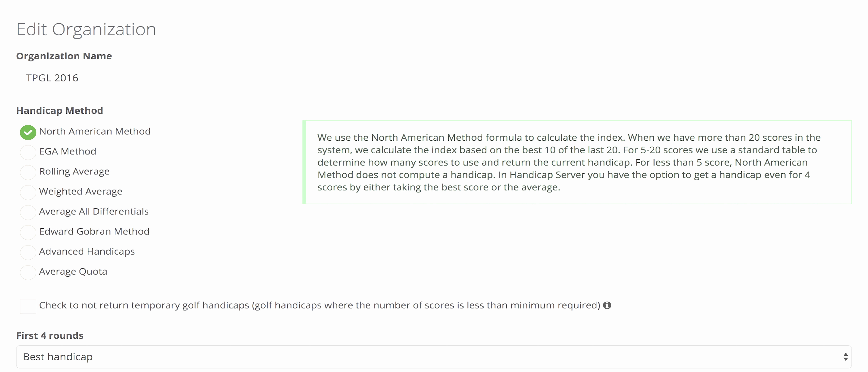Click the dropdown arrows on Best handicap select
Screen dimensions: 868x372
tap(845, 357)
